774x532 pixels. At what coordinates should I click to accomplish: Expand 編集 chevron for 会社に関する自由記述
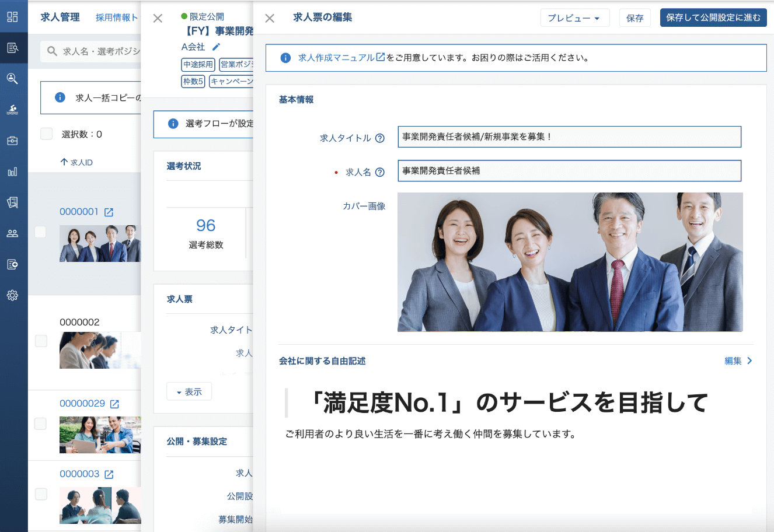(x=738, y=361)
